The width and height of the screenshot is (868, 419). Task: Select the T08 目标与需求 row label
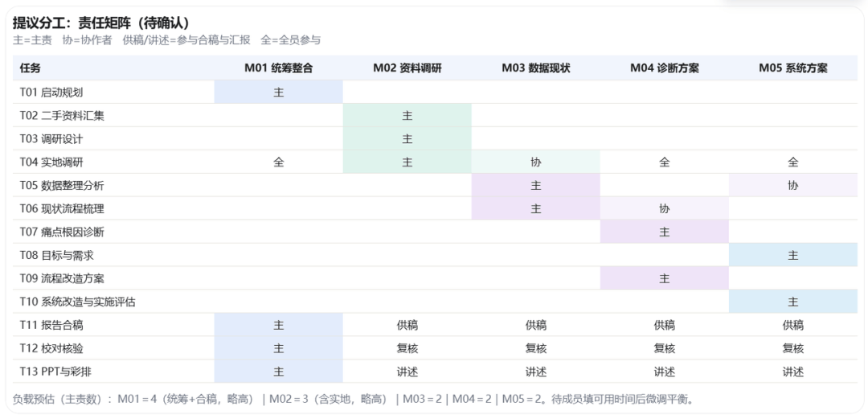[56, 256]
